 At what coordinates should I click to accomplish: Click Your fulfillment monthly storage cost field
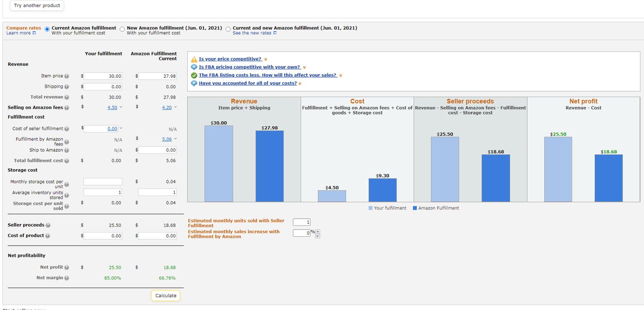[103, 182]
